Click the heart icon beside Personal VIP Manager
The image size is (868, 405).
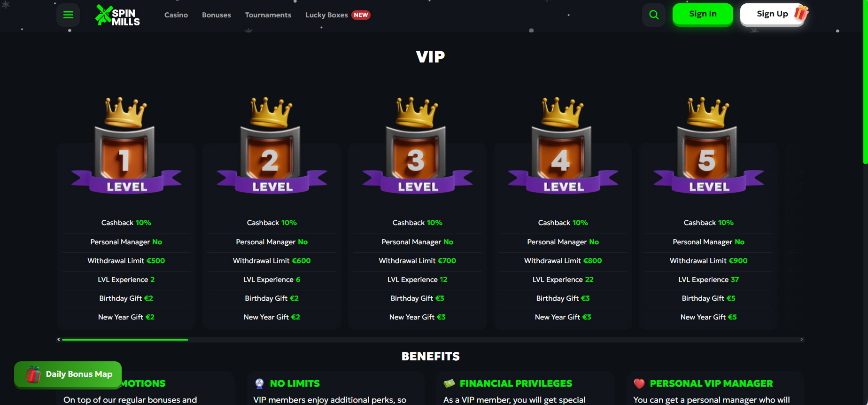pyautogui.click(x=639, y=383)
